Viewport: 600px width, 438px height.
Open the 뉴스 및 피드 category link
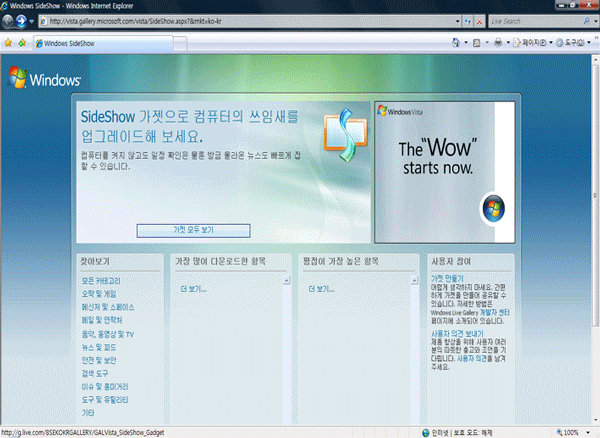click(x=99, y=347)
